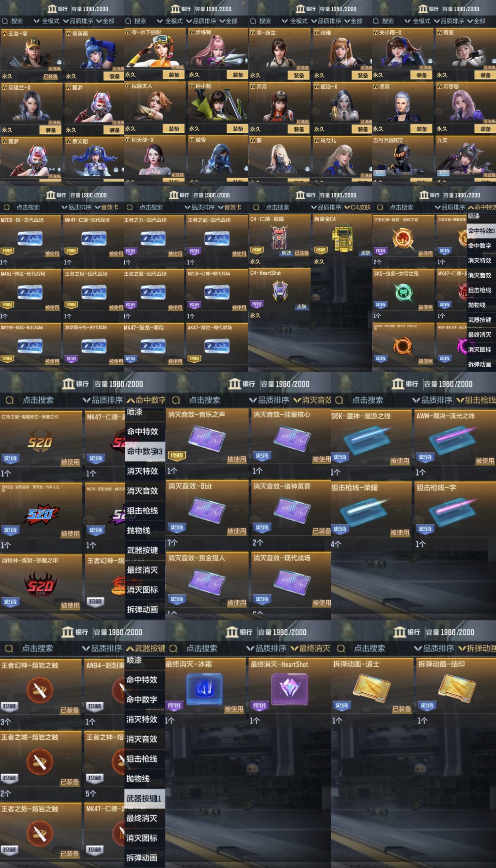
Task: Click the 最终消灭-HeartShot purple gem icon
Action: coord(290,689)
